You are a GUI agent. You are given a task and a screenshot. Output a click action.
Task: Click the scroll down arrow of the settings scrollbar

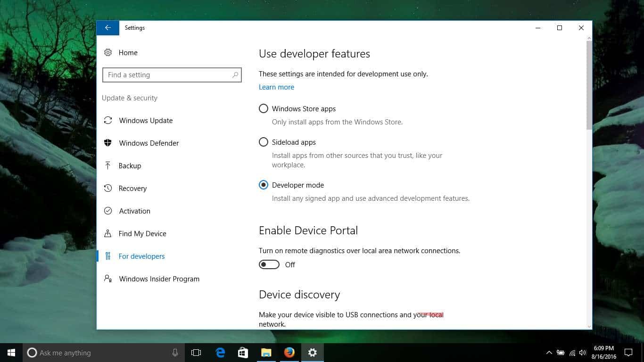[589, 326]
